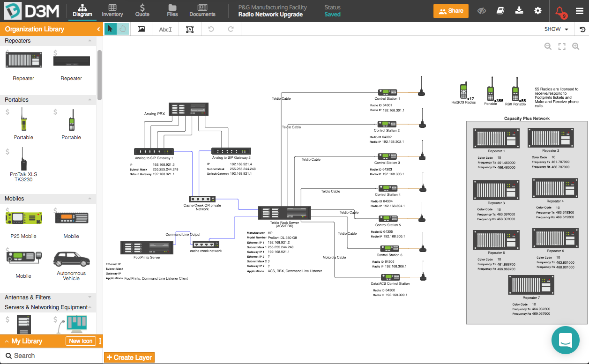
Task: Open Radio Network Upgrade project title
Action: [x=270, y=15]
